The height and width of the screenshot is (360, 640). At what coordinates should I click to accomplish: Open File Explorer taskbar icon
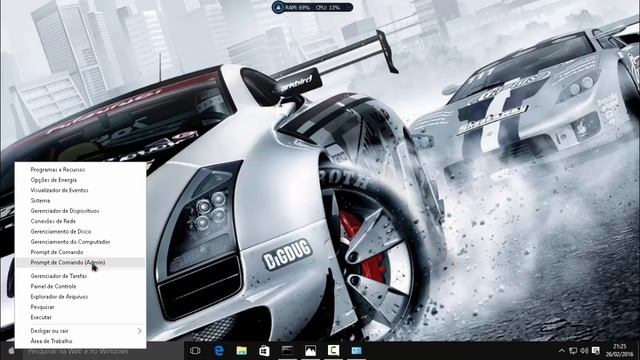coord(242,351)
